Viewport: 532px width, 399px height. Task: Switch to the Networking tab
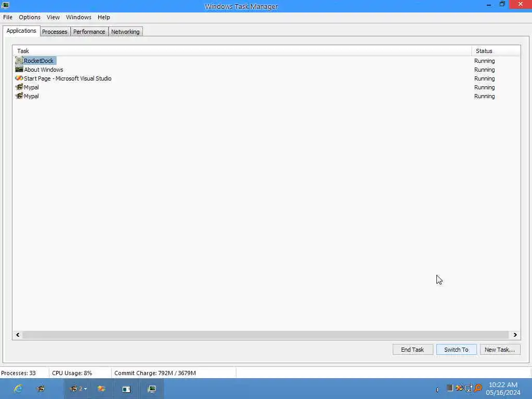tap(125, 32)
